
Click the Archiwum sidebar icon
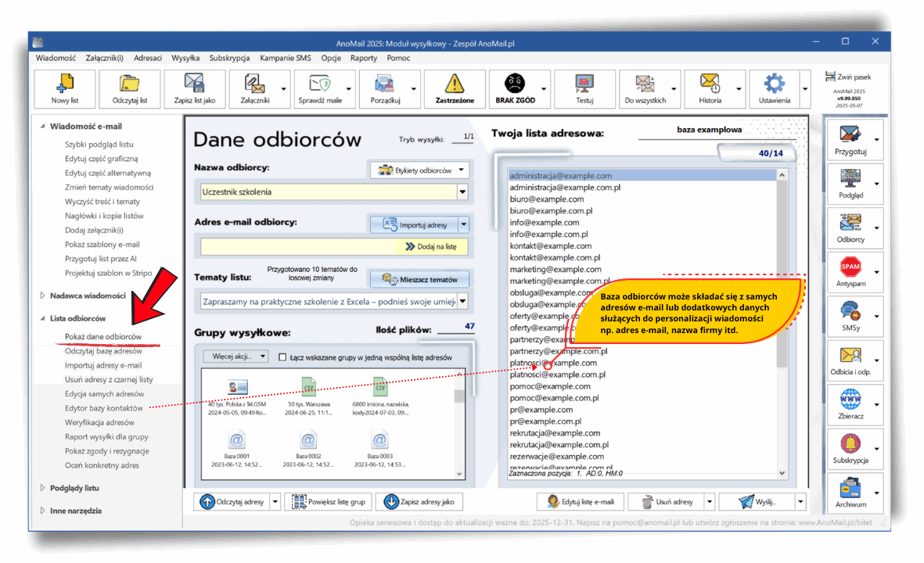pos(850,493)
